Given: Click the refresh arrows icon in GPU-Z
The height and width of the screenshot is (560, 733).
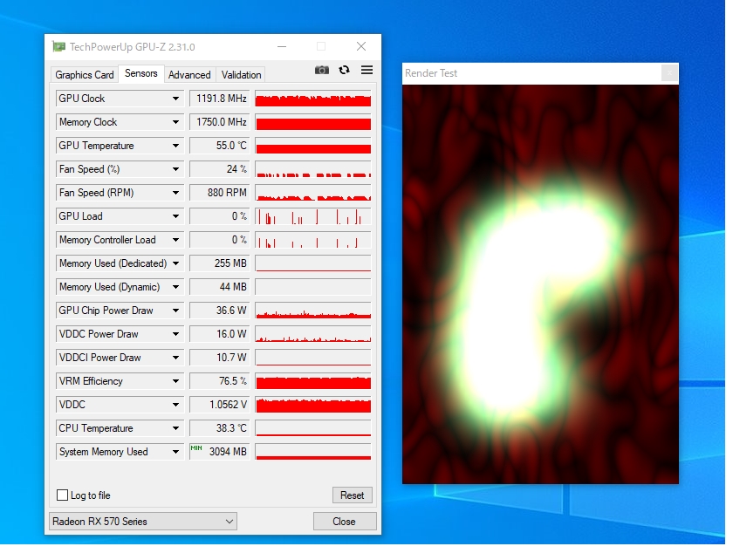Looking at the screenshot, I should 345,70.
